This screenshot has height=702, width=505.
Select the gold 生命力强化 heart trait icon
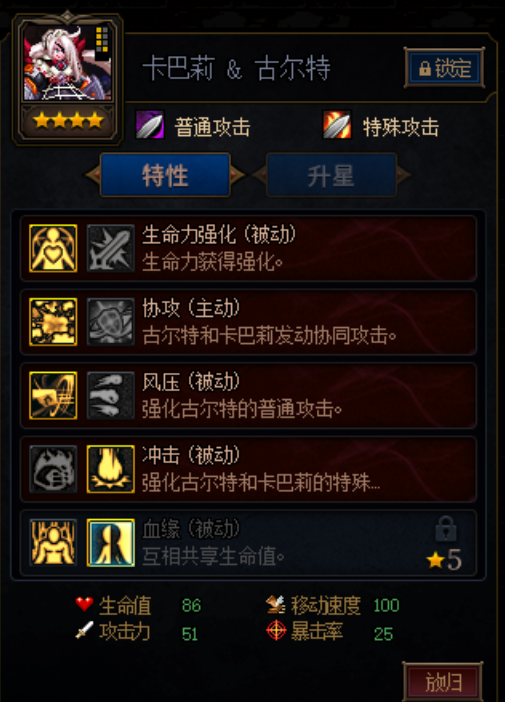coord(53,248)
